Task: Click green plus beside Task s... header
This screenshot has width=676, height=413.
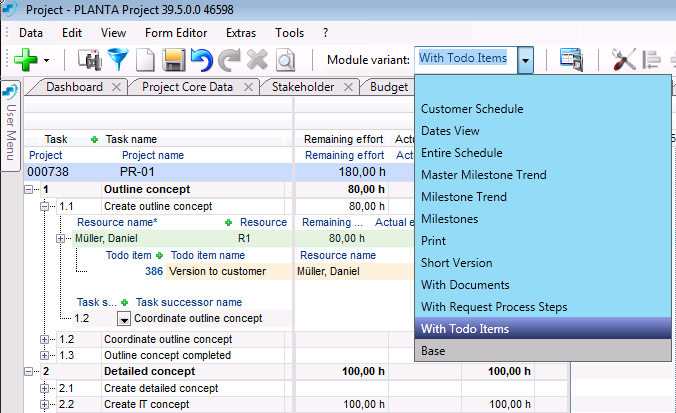Action: (x=125, y=302)
